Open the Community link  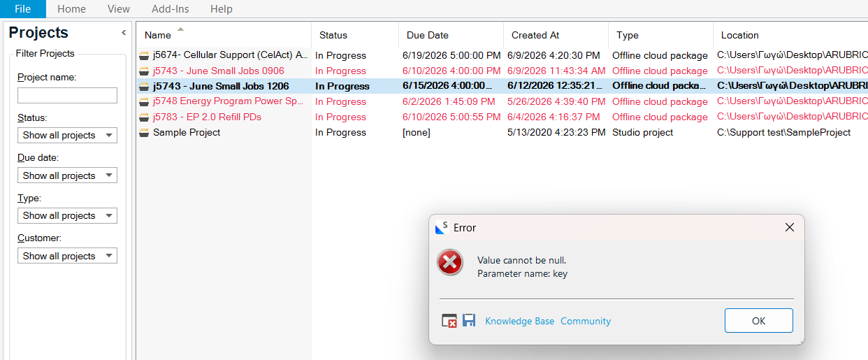[586, 322]
